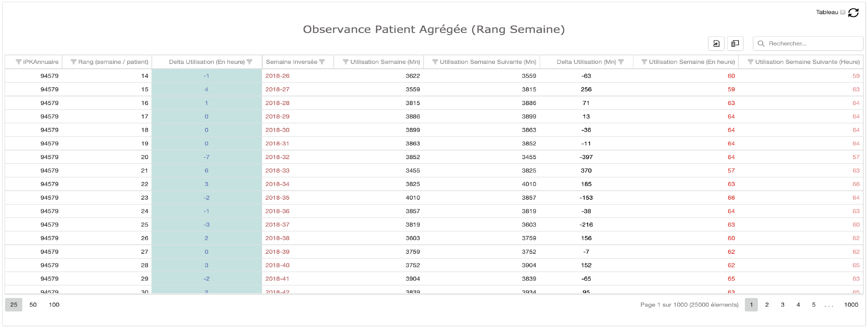This screenshot has width=868, height=329.
Task: Jump to last page 1000
Action: (851, 305)
